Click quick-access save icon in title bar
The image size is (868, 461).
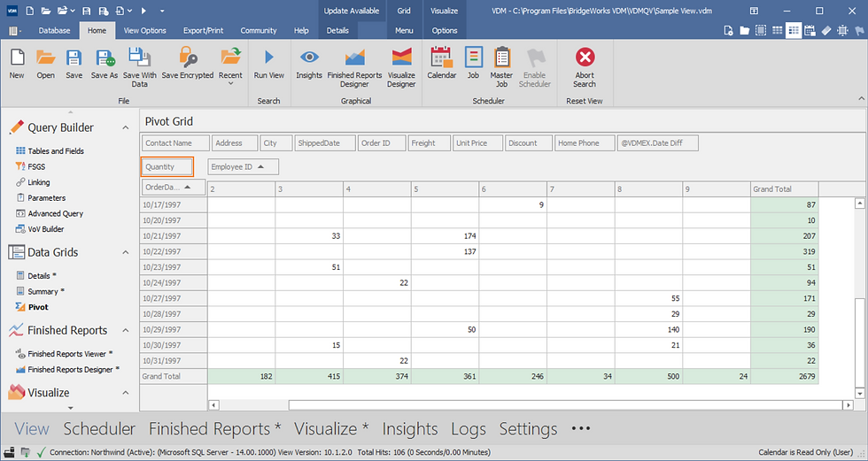coord(87,11)
